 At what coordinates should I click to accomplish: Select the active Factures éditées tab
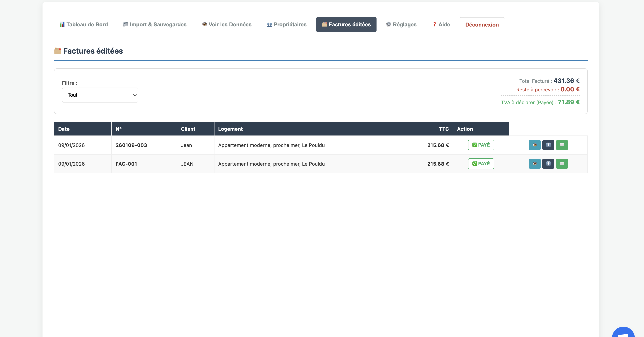point(346,24)
